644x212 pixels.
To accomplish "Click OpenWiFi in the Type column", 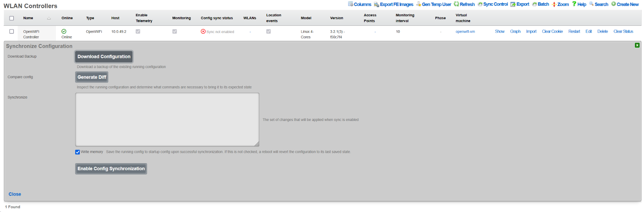I will coord(94,31).
